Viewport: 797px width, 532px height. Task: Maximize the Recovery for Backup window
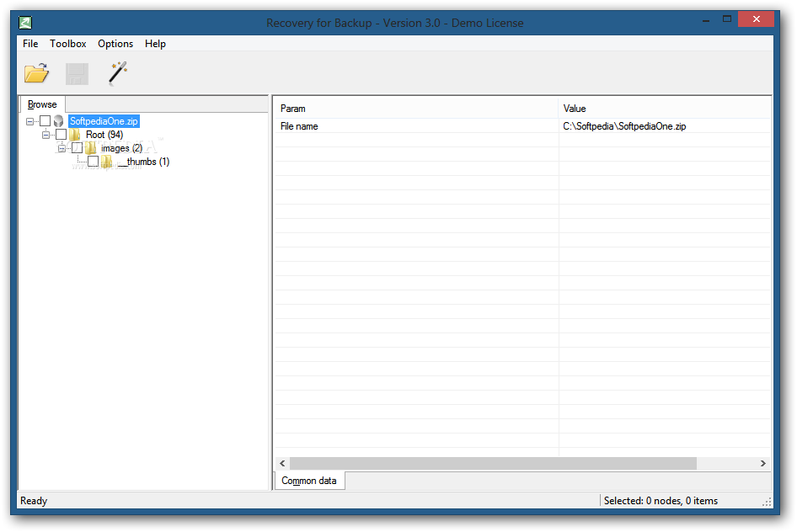coord(727,19)
